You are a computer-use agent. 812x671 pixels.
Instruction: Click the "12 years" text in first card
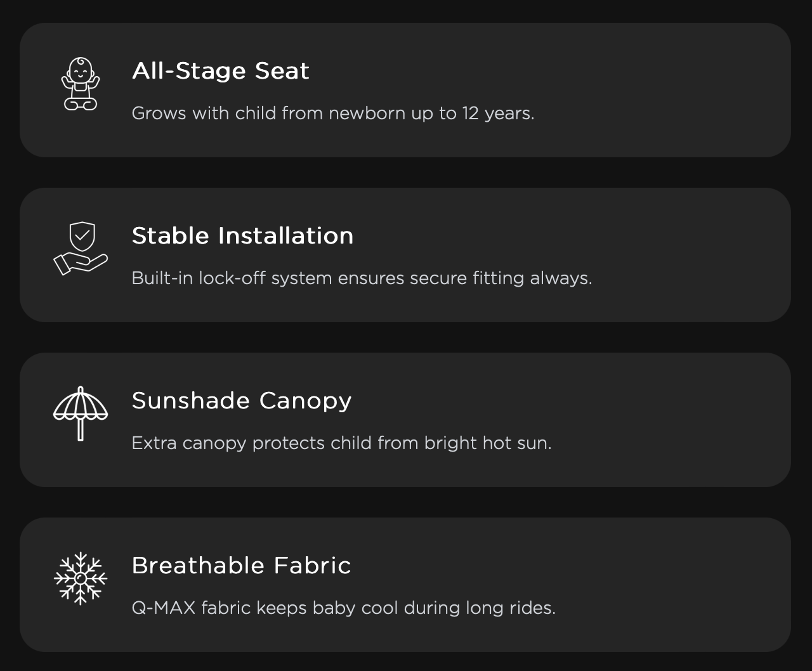point(498,114)
